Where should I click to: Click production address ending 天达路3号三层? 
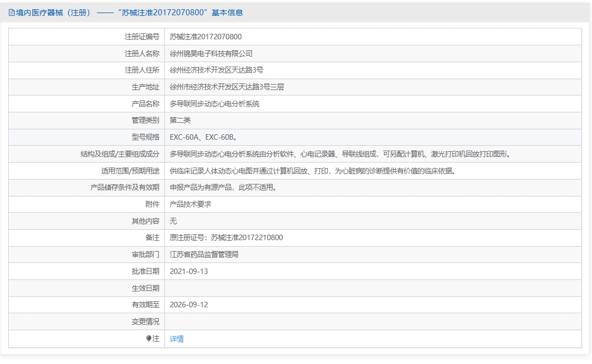(x=227, y=87)
